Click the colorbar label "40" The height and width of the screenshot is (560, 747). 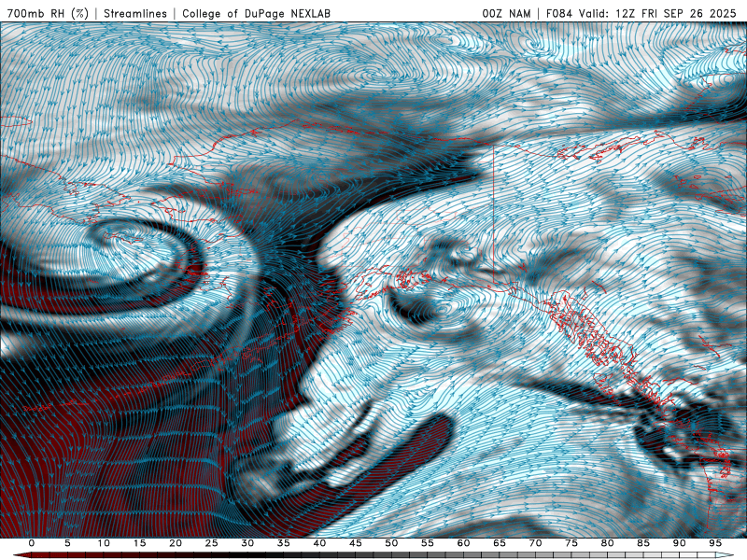click(x=319, y=543)
